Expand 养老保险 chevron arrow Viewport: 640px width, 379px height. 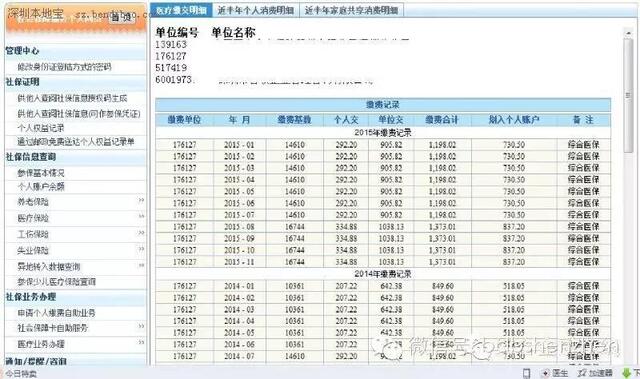point(141,200)
